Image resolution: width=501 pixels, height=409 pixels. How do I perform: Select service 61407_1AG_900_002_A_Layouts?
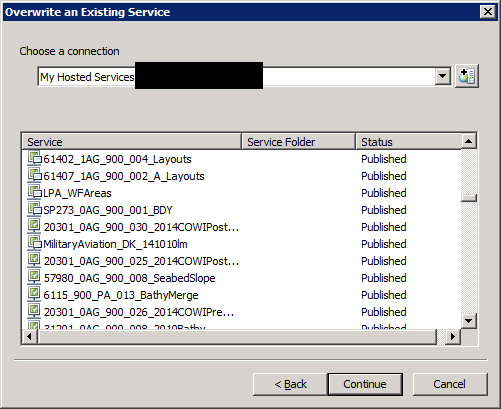click(x=124, y=176)
